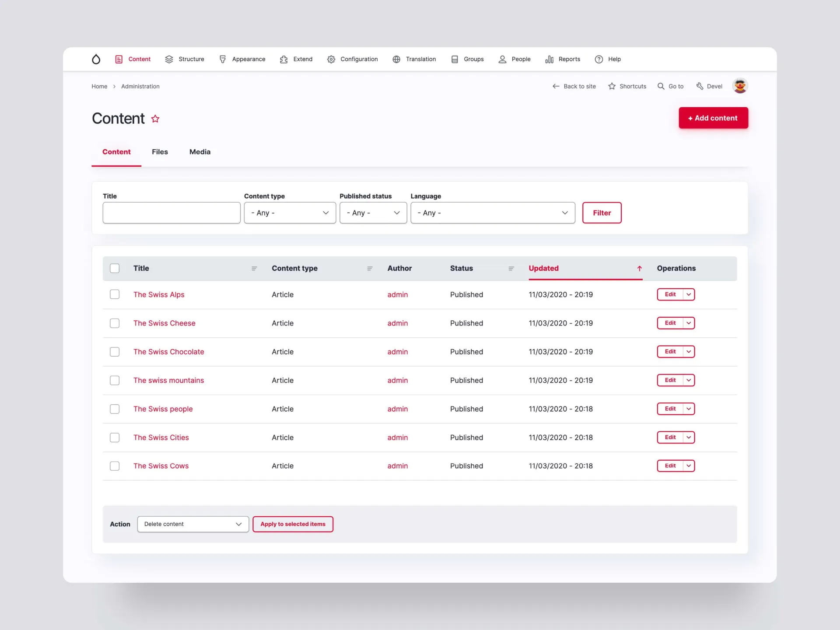Expand the Language dropdown filter
840x630 pixels.
point(493,213)
